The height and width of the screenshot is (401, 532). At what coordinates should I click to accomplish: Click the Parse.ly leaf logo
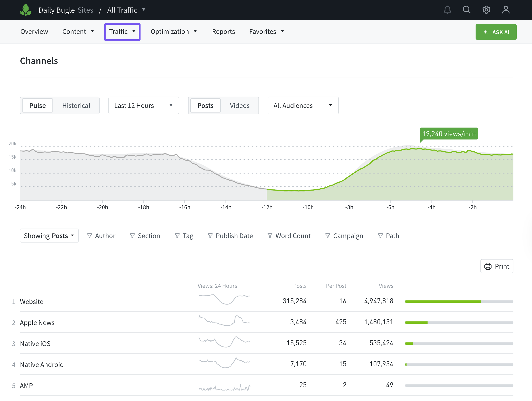(25, 10)
